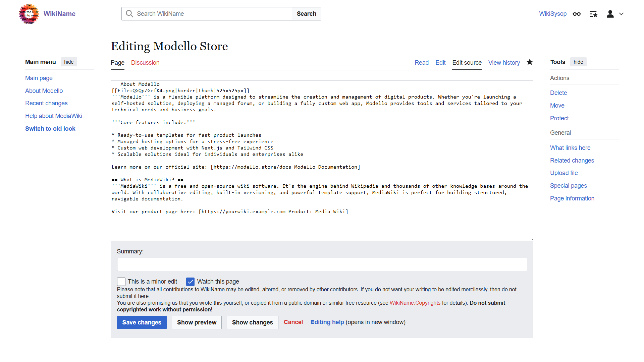Open the View history tab
This screenshot has height=362, width=644.
504,63
